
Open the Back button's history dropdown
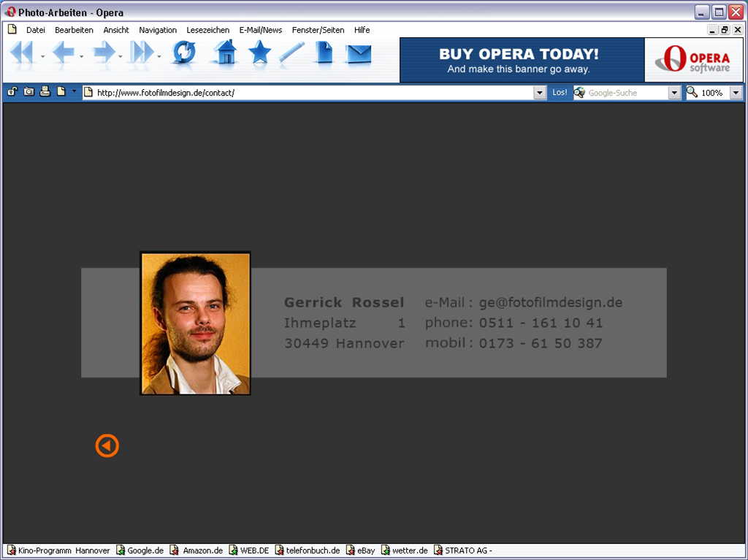tap(82, 57)
